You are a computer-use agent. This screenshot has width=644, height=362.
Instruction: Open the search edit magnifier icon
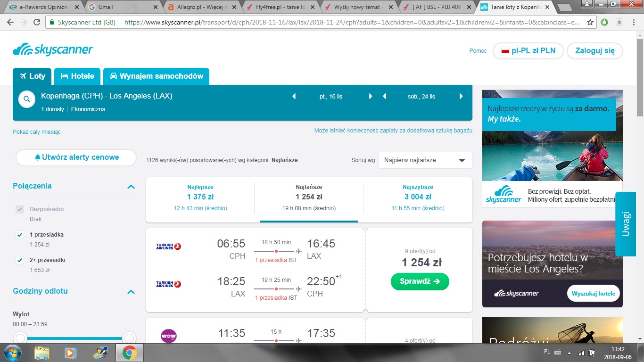click(x=27, y=99)
